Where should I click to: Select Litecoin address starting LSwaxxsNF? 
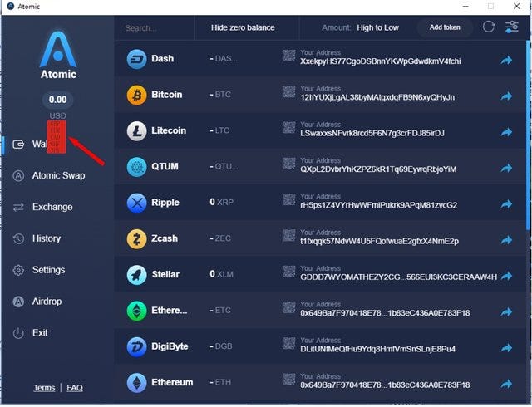[372, 133]
